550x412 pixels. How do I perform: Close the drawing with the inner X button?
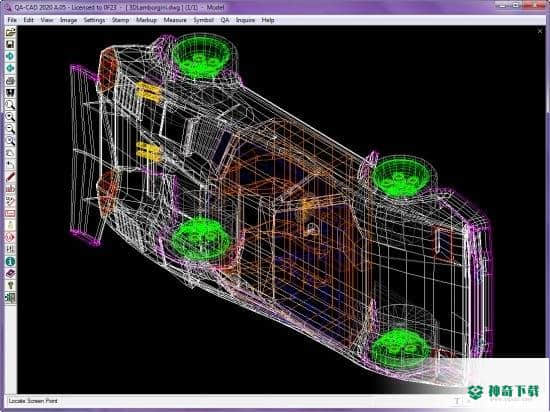click(540, 31)
